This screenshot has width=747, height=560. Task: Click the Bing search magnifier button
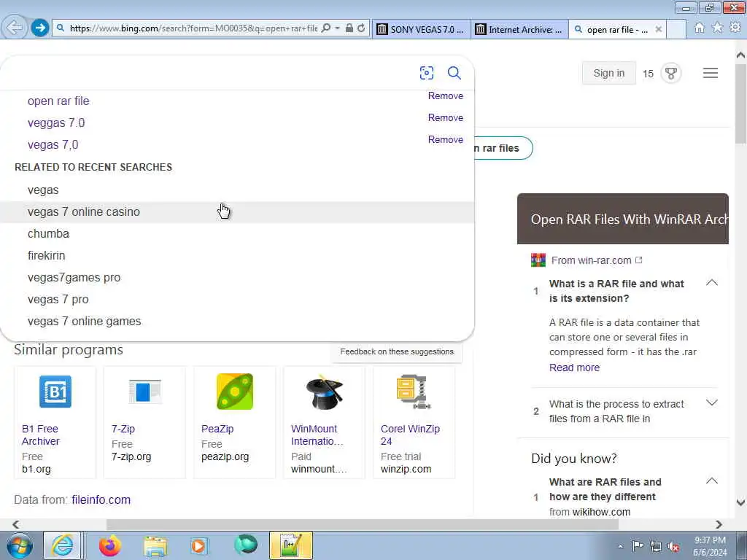454,73
